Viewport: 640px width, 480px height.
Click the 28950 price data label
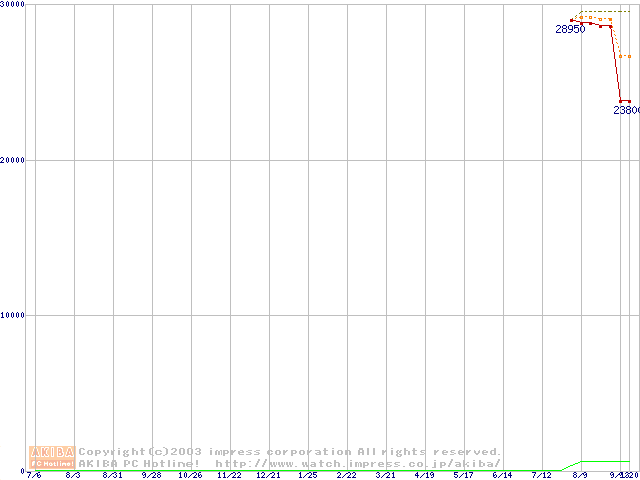(570, 30)
